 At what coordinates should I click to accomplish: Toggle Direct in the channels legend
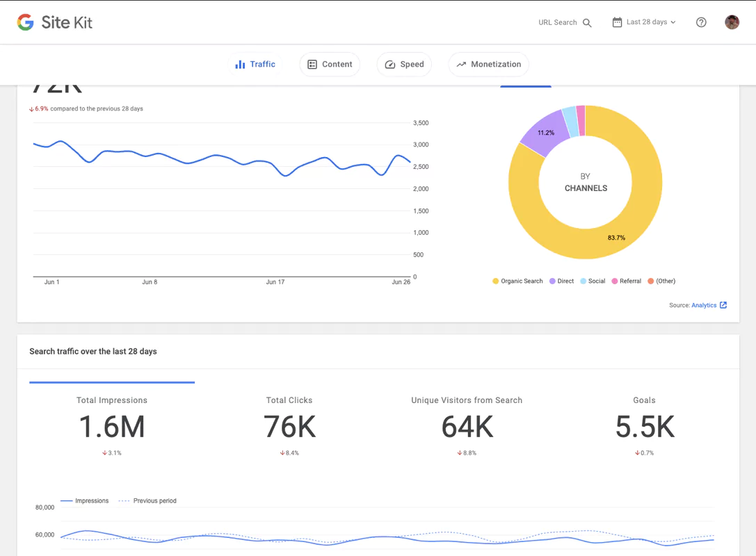point(561,281)
